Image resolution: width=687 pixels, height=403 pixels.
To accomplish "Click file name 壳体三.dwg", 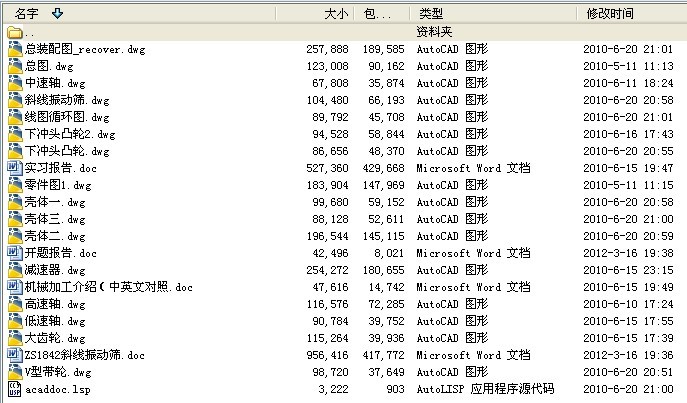I will (55, 219).
